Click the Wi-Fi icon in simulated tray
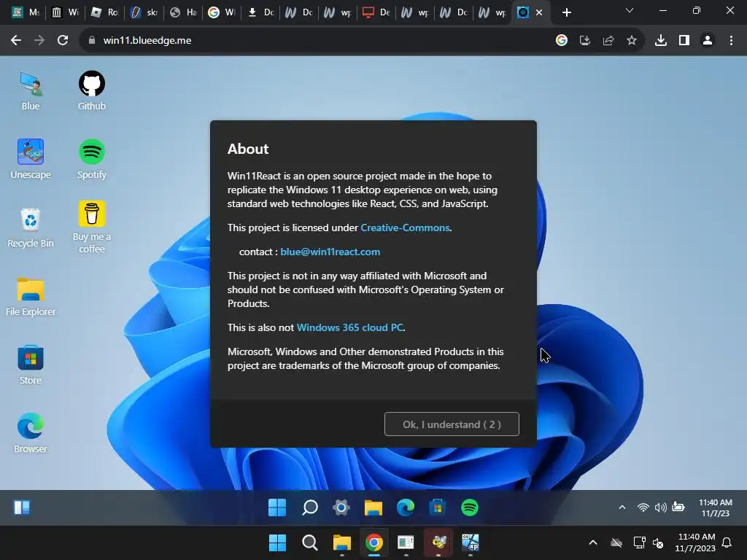Screen dimensions: 747x560 click(x=643, y=507)
